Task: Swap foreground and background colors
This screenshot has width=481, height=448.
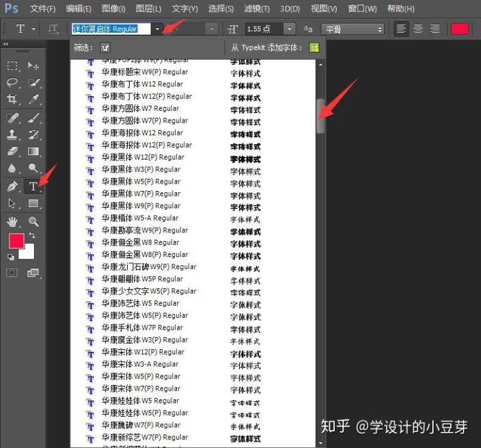Action: tap(32, 236)
